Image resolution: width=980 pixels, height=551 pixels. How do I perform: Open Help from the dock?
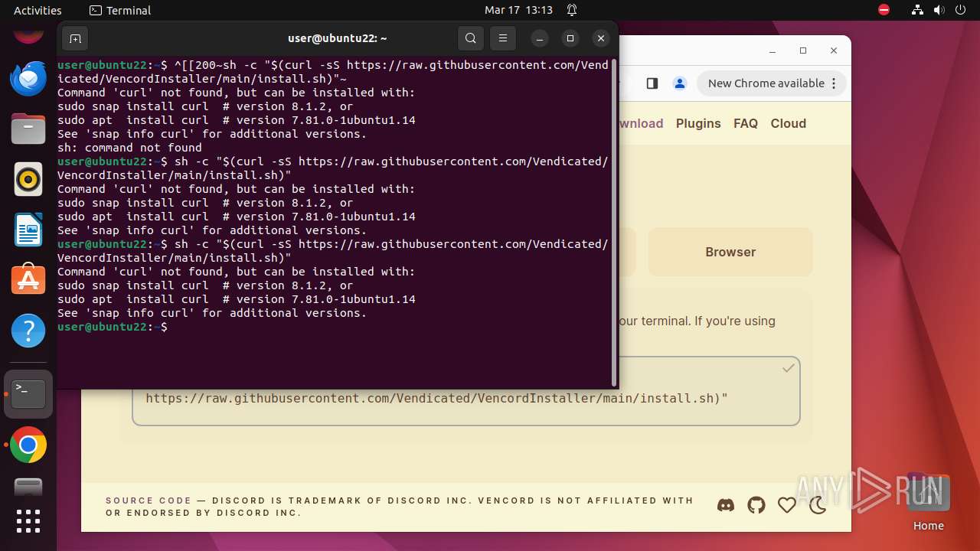(x=28, y=331)
